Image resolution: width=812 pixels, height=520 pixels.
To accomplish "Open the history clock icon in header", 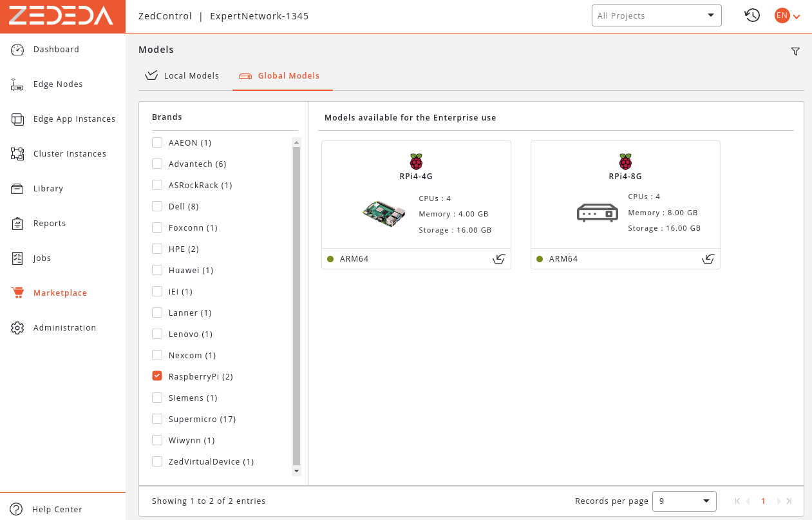I will [752, 15].
